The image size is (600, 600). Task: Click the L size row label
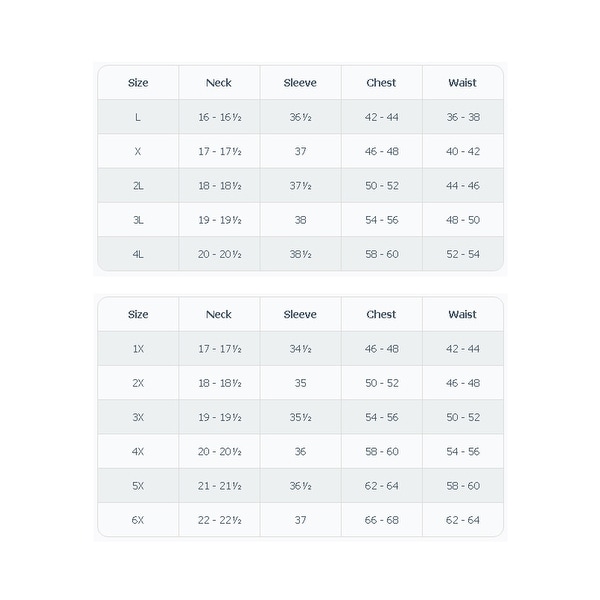[138, 117]
